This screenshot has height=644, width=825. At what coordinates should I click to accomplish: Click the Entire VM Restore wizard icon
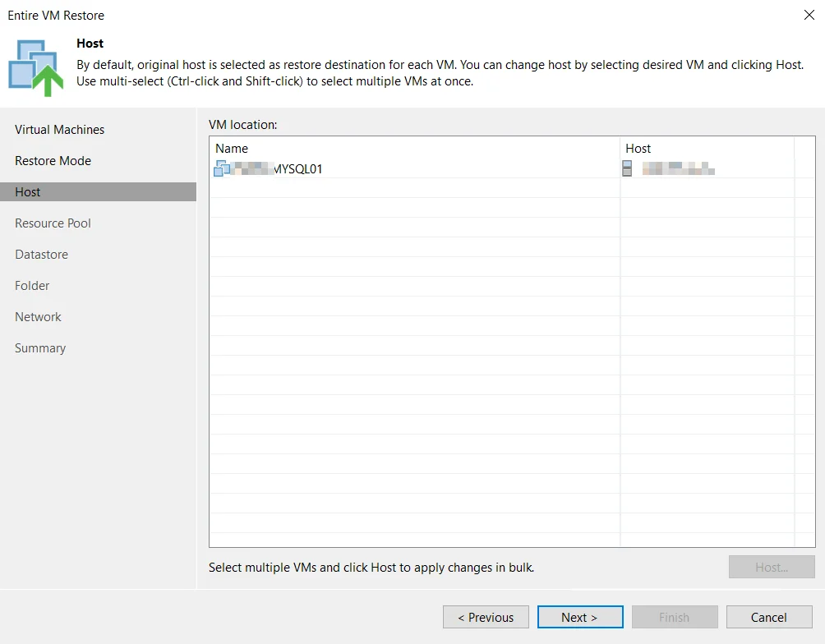[36, 68]
